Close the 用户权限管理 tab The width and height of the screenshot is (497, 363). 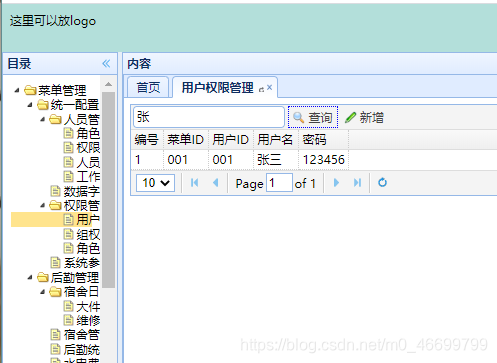pos(270,87)
